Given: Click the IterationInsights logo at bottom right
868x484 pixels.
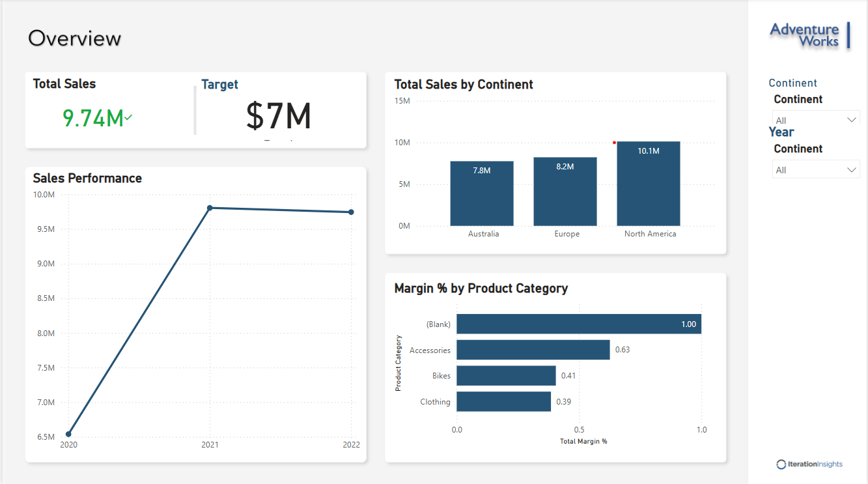Looking at the screenshot, I should coord(809,464).
